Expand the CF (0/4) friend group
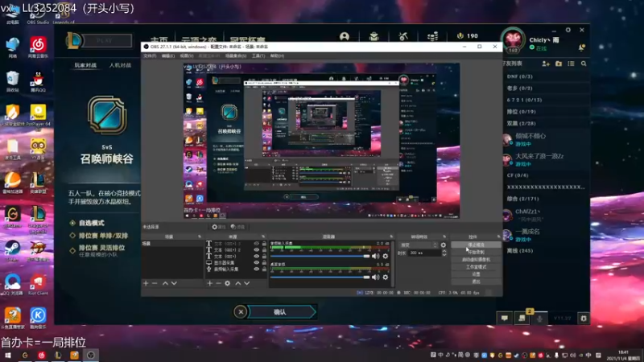Screen dimensions: 644x362 (518, 175)
